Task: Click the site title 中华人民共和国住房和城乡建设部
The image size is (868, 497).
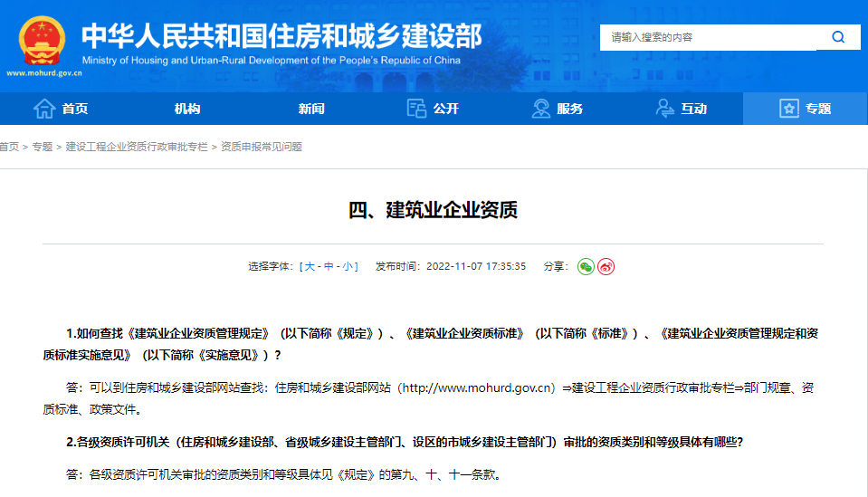Action: point(282,36)
